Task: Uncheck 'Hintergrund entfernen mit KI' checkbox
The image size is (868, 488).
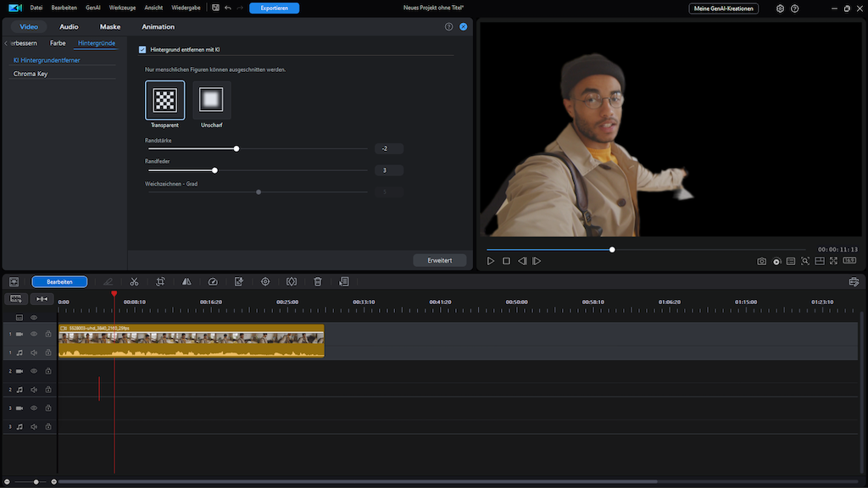Action: tap(142, 50)
